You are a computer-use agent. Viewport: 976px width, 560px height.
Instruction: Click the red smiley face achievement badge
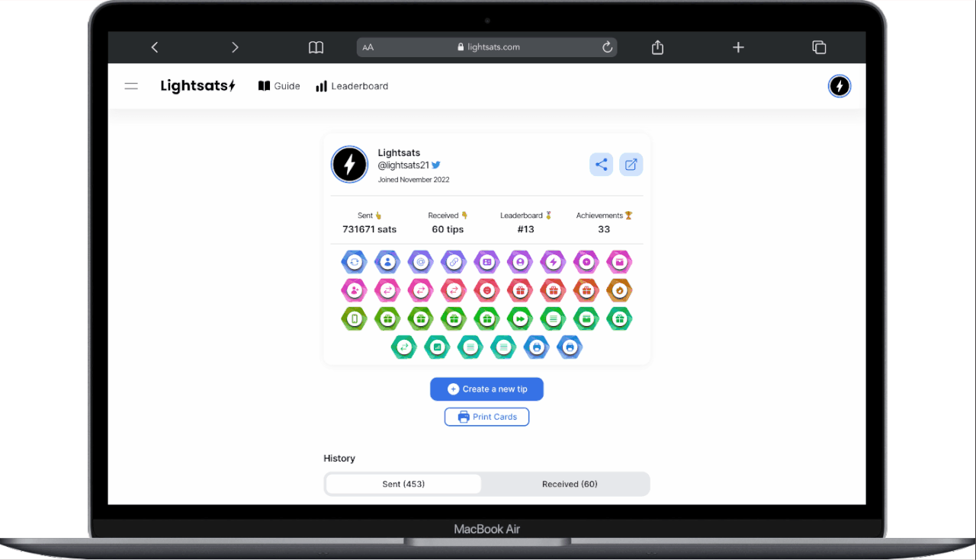click(x=486, y=290)
